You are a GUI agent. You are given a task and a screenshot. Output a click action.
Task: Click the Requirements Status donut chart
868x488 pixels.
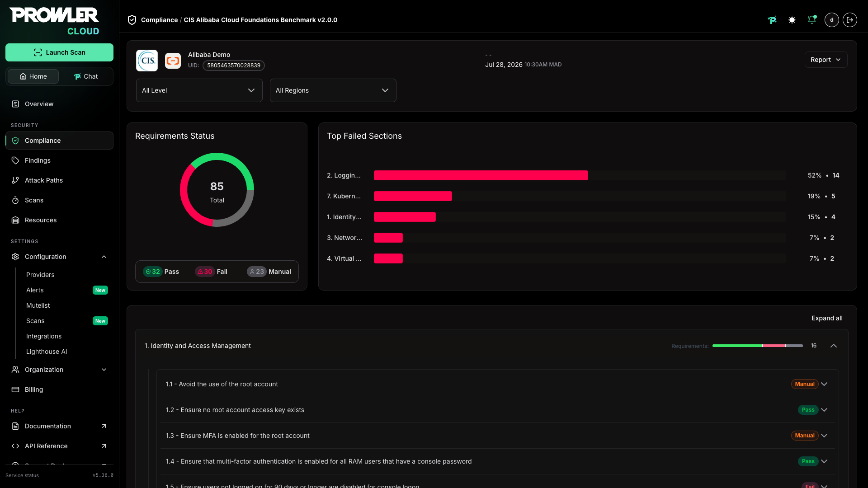(217, 190)
